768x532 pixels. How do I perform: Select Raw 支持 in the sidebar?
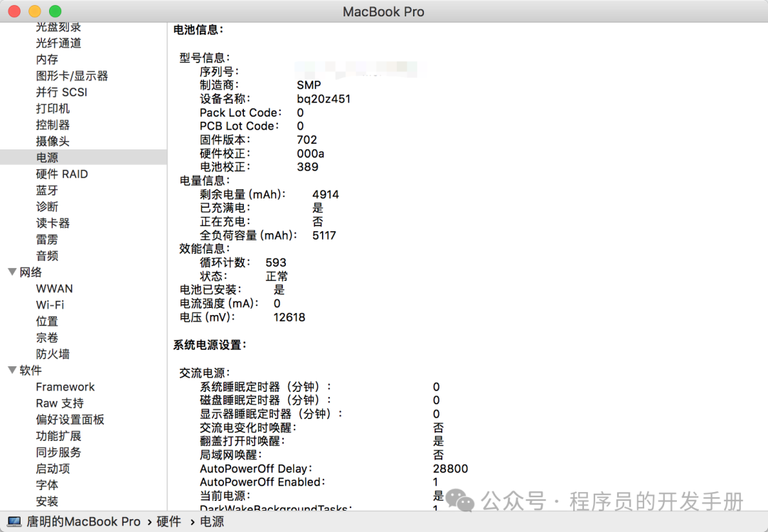click(60, 403)
